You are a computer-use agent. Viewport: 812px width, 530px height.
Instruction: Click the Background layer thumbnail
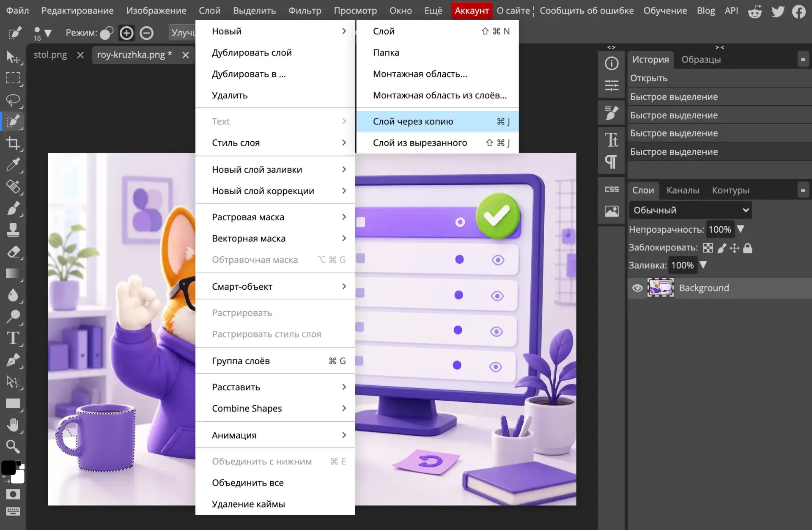click(x=661, y=288)
